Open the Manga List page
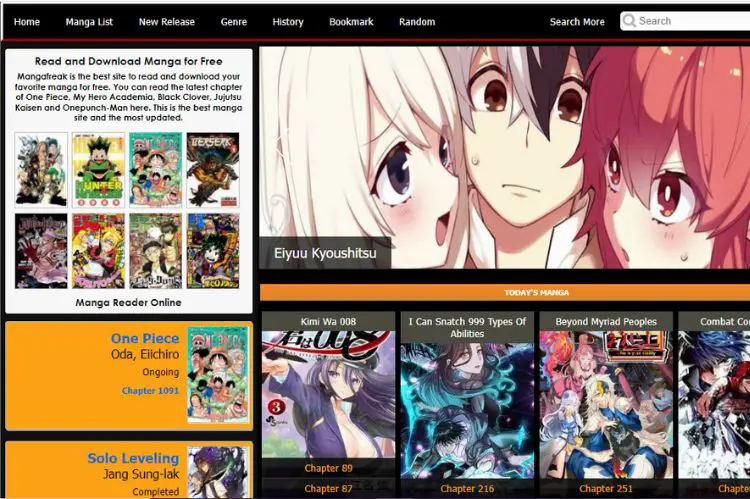 tap(89, 22)
